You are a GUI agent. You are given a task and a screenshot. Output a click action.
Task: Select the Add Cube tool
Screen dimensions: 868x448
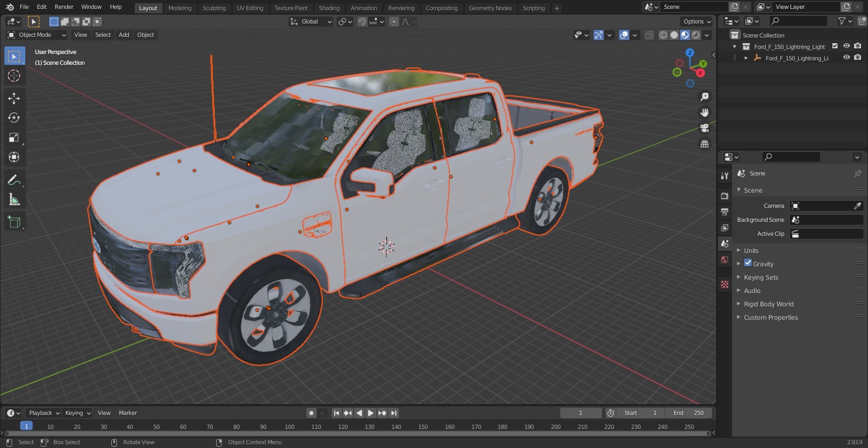coord(14,222)
